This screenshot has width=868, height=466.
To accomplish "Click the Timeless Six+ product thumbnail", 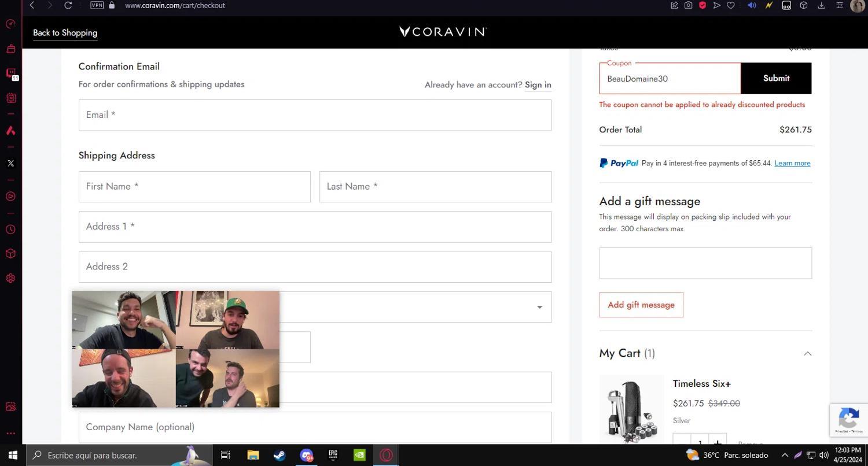I will coord(632,409).
